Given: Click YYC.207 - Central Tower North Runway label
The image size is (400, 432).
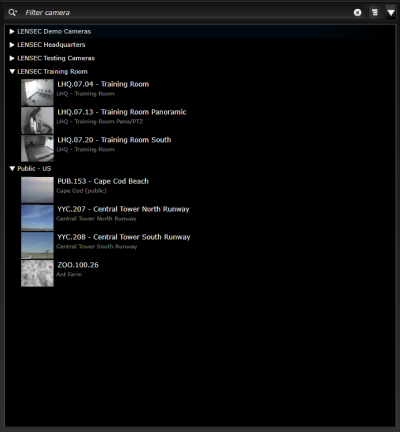Looking at the screenshot, I should 123,209.
